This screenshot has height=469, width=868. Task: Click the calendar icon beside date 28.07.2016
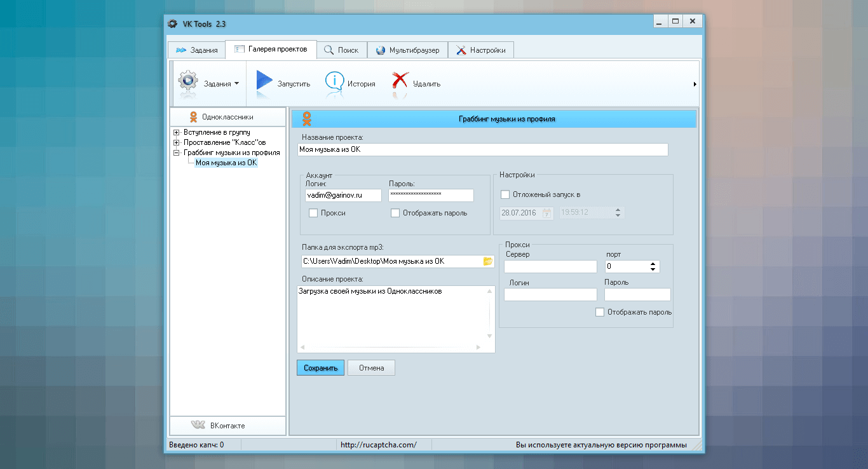[x=546, y=214]
